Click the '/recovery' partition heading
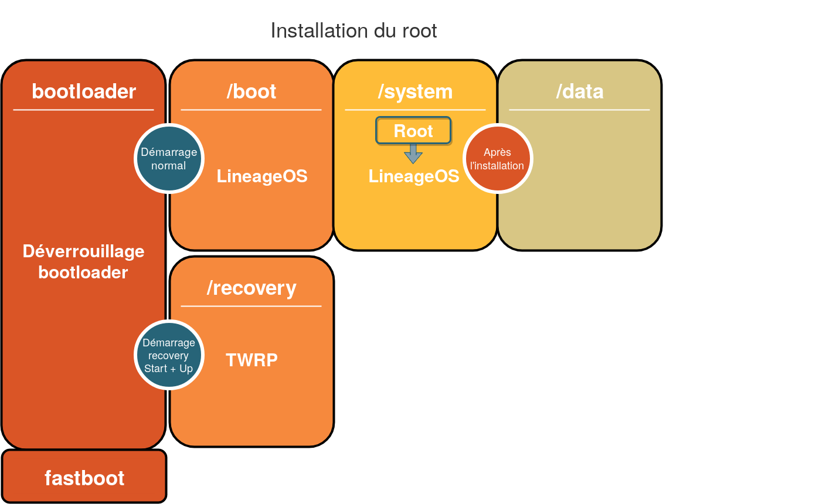 tap(251, 288)
